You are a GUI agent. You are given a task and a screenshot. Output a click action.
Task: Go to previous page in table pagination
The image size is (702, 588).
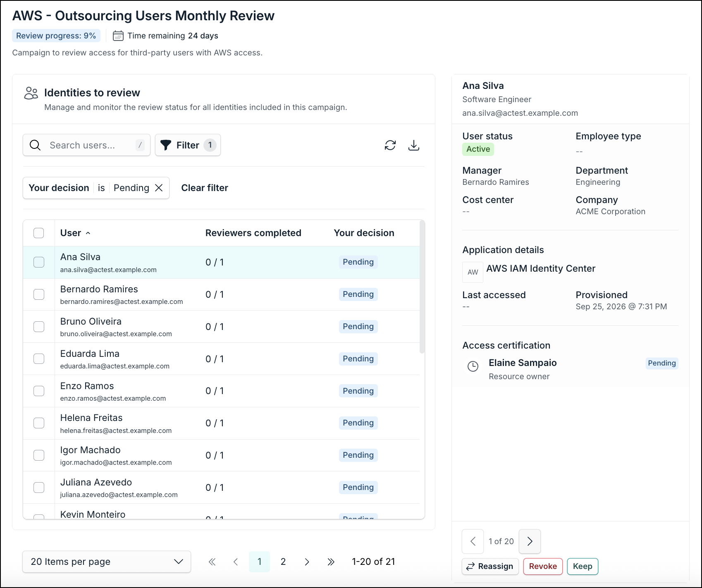click(x=236, y=562)
